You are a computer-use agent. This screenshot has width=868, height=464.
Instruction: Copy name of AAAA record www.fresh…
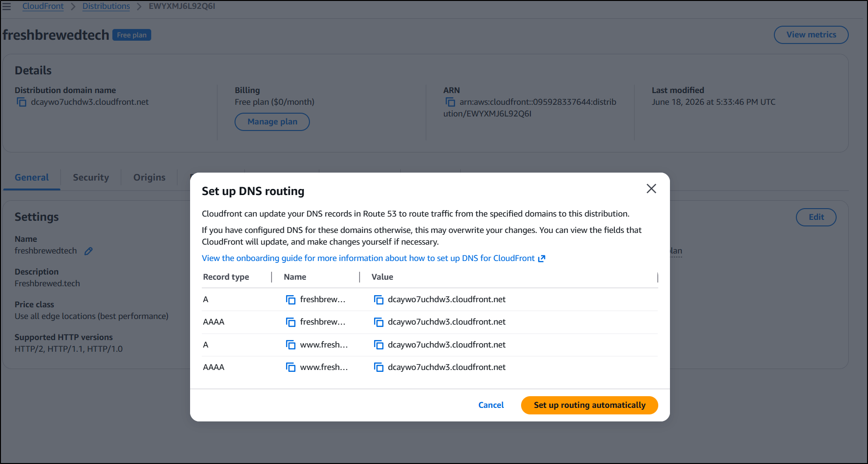(291, 368)
